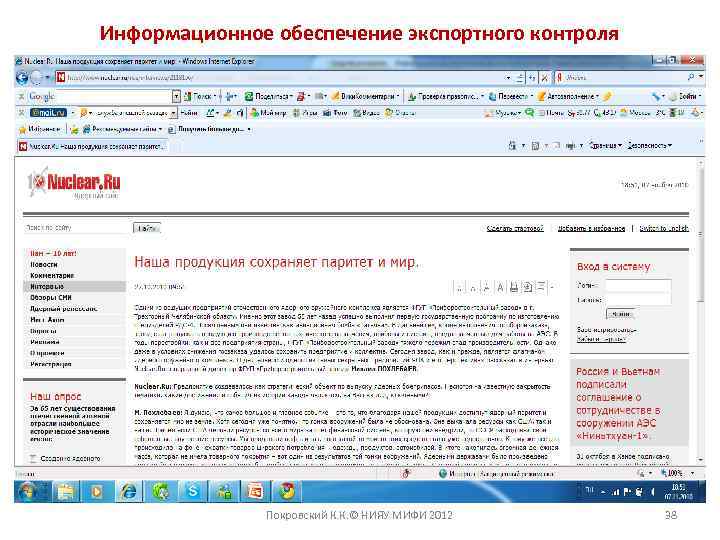Focus the login field under Вход в систему

(x=638, y=286)
